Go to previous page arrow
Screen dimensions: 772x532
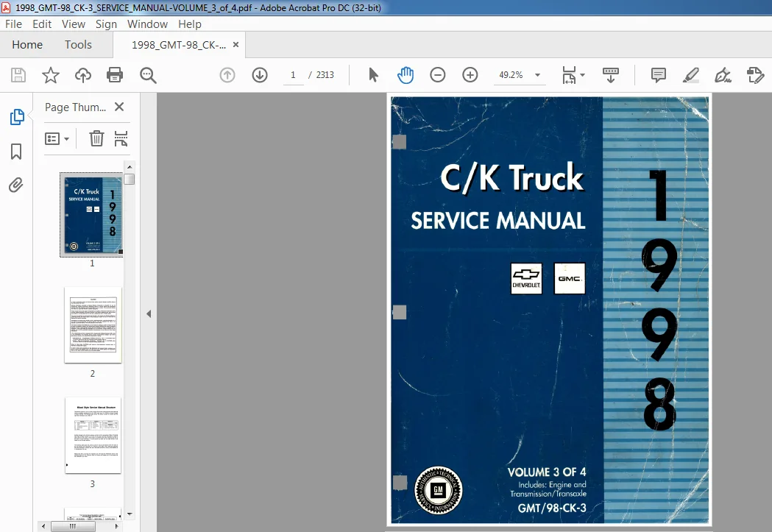tap(227, 75)
